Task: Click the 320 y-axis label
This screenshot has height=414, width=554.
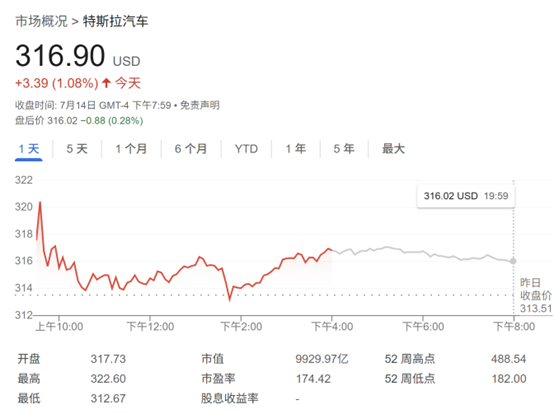Action: coord(24,207)
